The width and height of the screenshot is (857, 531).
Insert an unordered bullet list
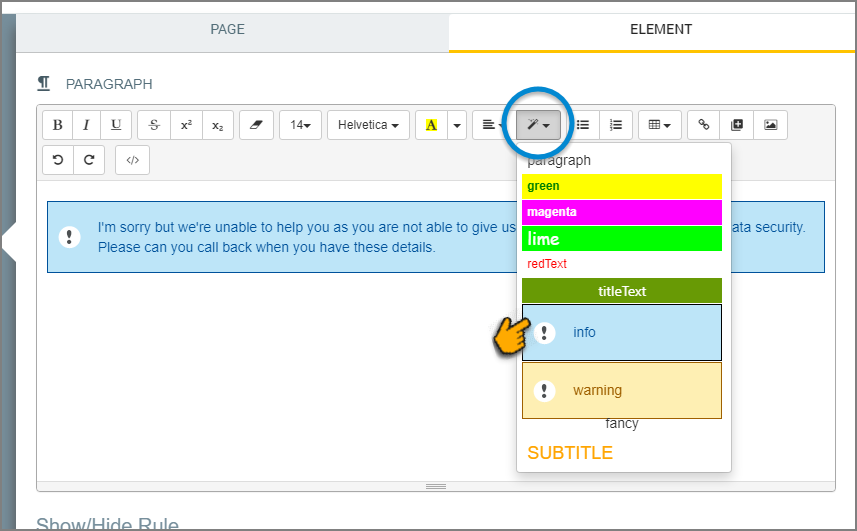tap(583, 125)
